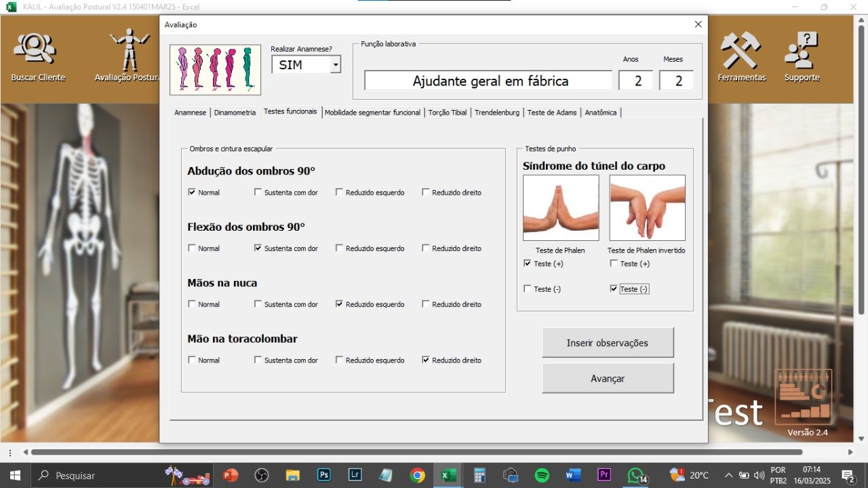
Task: Click the Função laborativa text field
Action: tap(488, 81)
